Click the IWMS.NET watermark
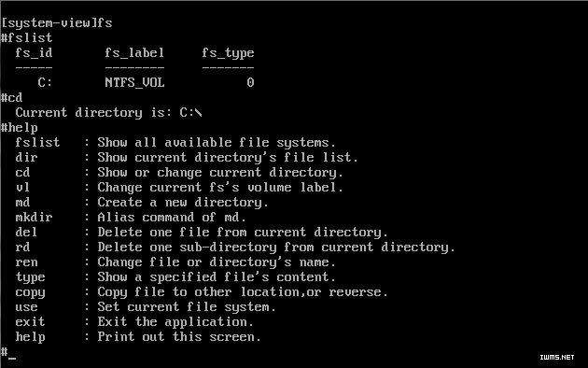This screenshot has width=588, height=368. [557, 358]
